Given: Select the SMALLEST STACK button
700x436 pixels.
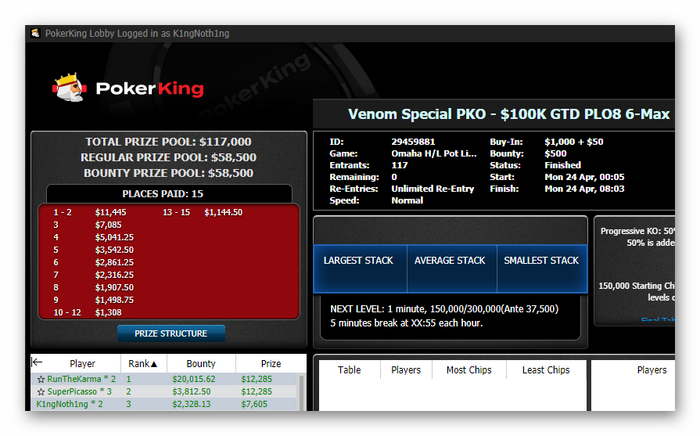Looking at the screenshot, I should click(x=542, y=269).
